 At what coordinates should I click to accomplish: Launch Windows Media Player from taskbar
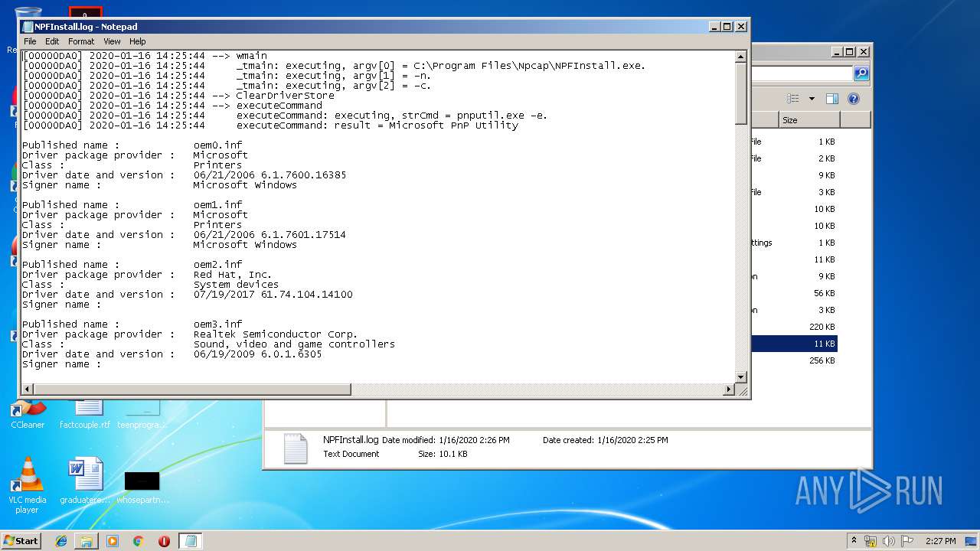click(x=113, y=540)
